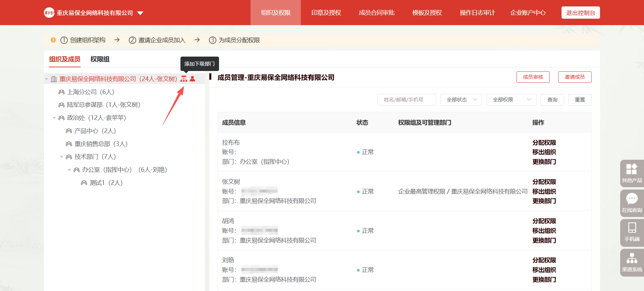Click the company logo in the header
Viewport: 644px width, 291px height.
[49, 13]
